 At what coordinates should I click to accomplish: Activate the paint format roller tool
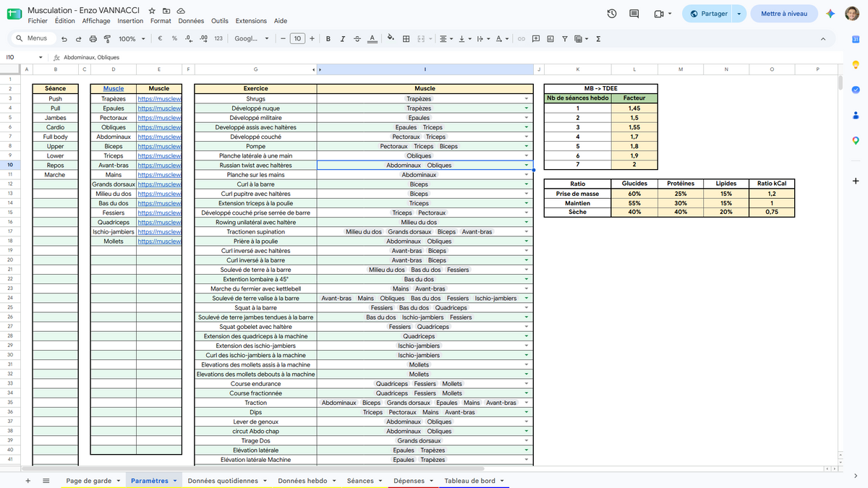coord(107,39)
